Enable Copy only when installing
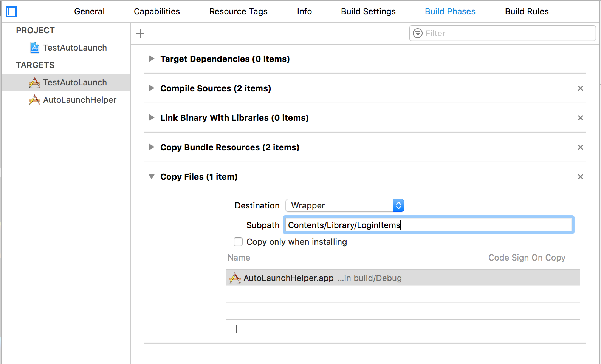The image size is (601, 364). 238,242
